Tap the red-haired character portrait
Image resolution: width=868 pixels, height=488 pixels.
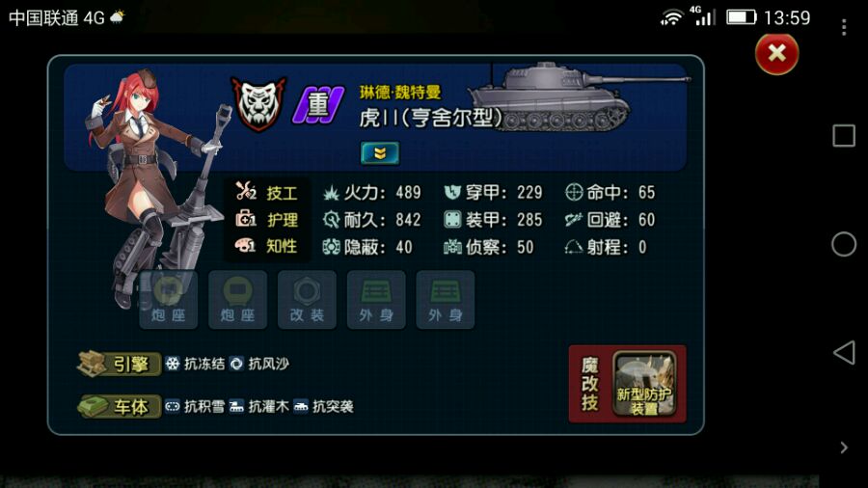tap(155, 182)
